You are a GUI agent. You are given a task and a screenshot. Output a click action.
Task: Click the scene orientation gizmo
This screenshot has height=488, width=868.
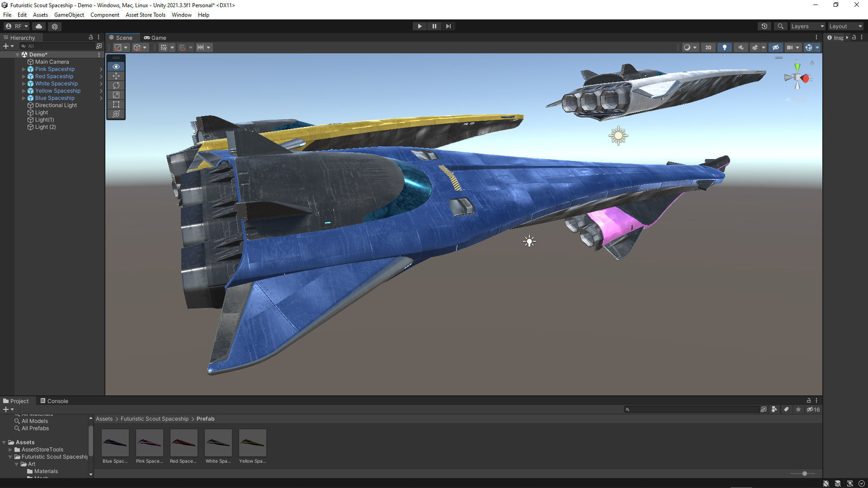click(798, 78)
